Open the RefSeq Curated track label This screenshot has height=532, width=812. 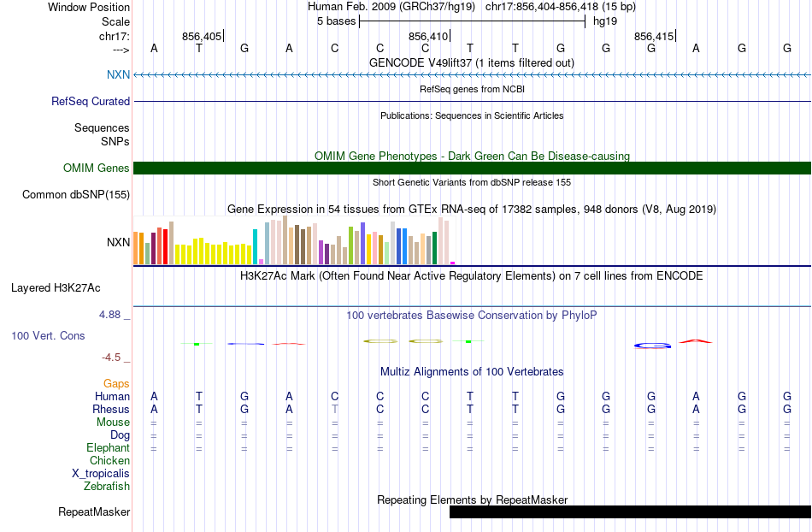pyautogui.click(x=91, y=101)
